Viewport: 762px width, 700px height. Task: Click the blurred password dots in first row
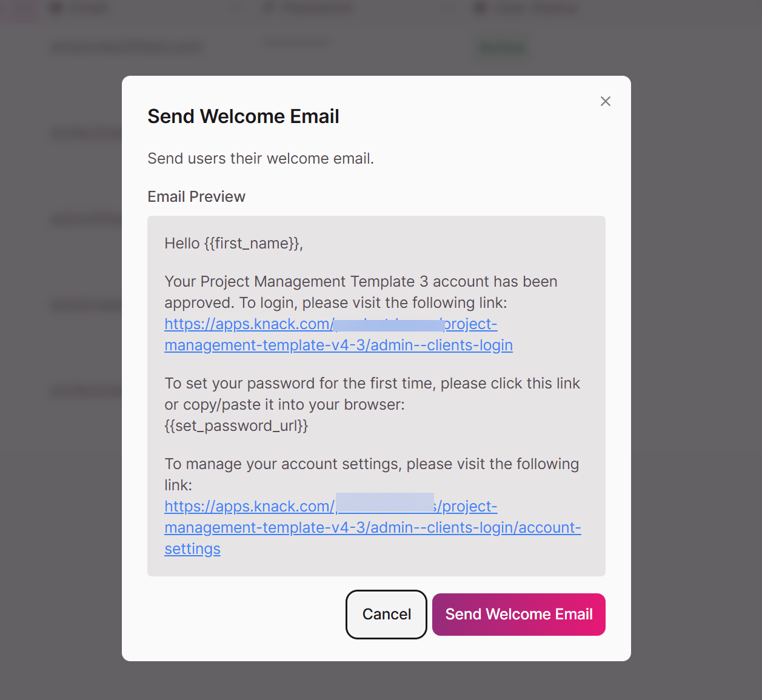point(296,42)
